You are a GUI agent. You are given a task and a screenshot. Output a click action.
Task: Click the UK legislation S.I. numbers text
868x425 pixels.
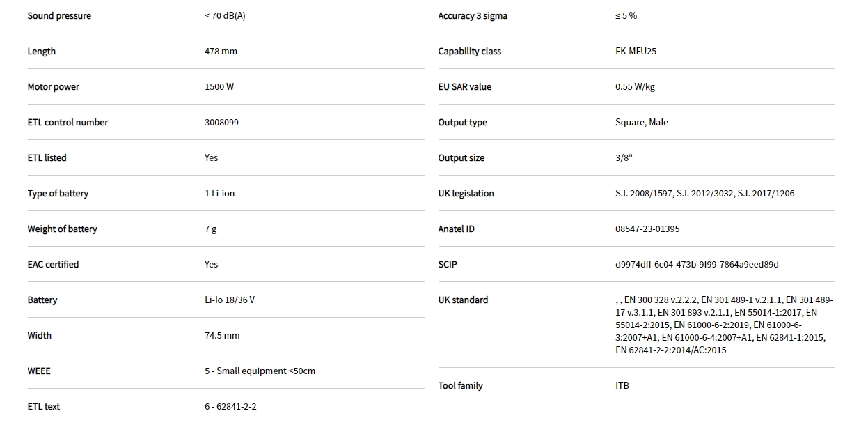704,194
